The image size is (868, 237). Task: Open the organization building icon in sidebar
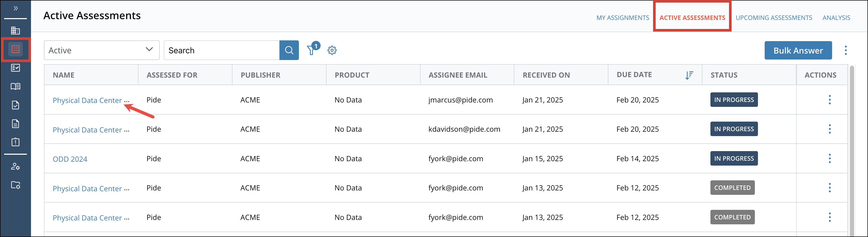[x=16, y=31]
